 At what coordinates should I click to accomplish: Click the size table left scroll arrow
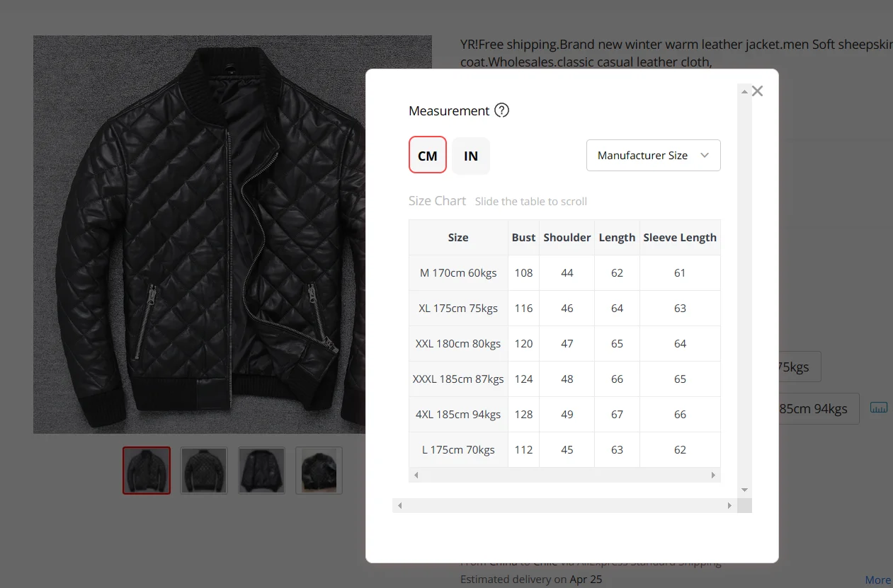416,475
